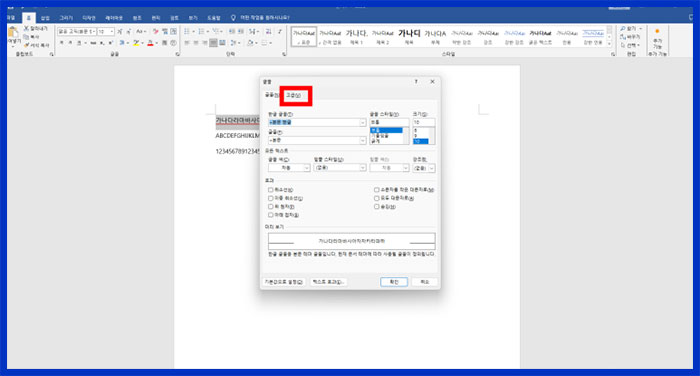
Task: Expand the Styles gallery more arrow
Action: click(609, 44)
